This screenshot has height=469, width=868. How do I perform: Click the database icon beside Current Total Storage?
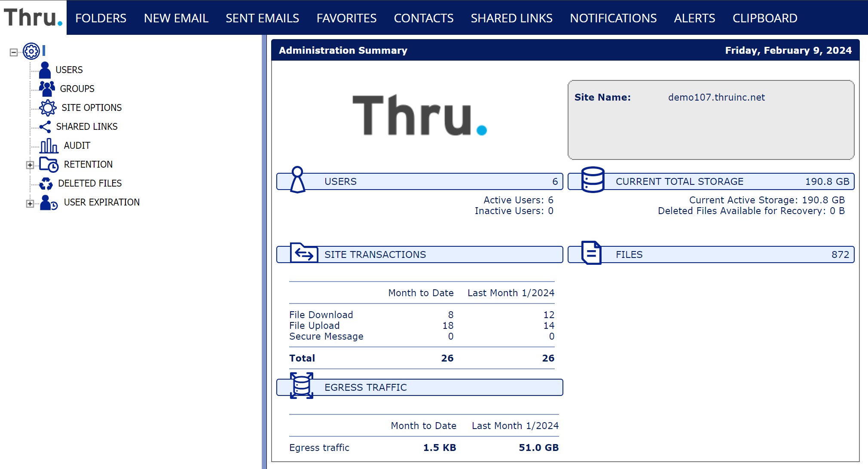(593, 180)
